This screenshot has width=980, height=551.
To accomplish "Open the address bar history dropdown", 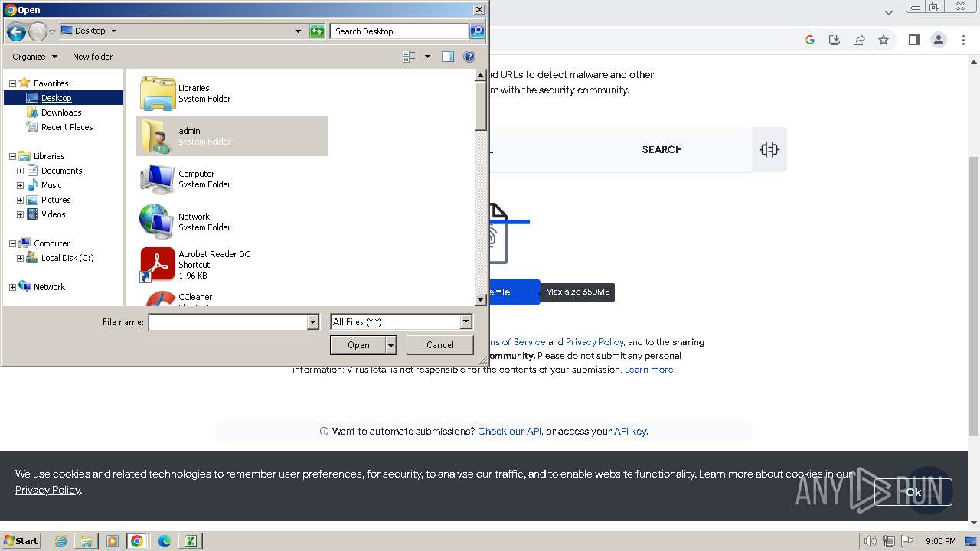I will (298, 31).
